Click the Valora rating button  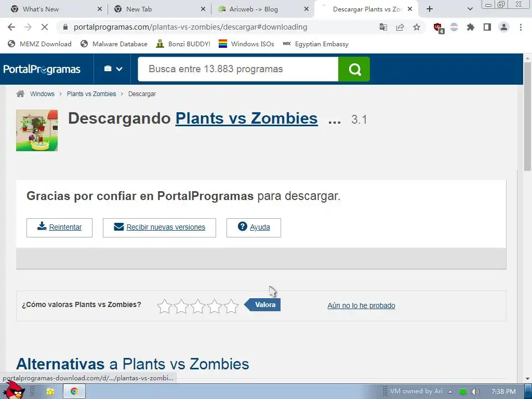click(x=262, y=304)
